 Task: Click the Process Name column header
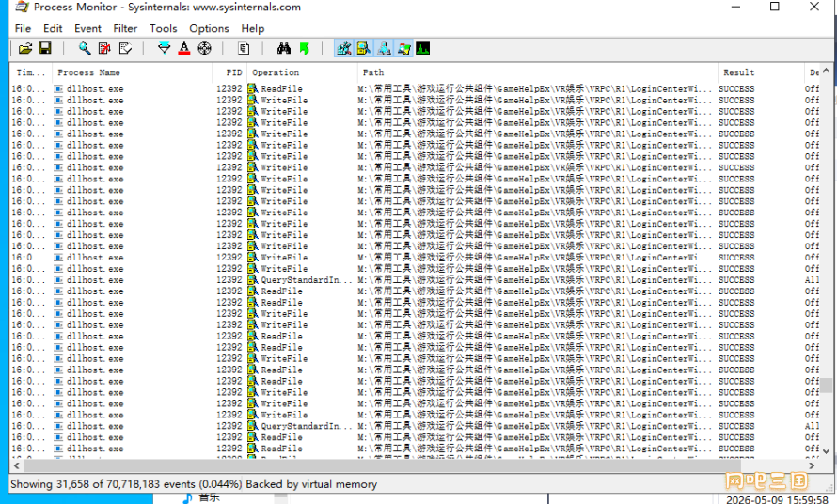point(132,72)
